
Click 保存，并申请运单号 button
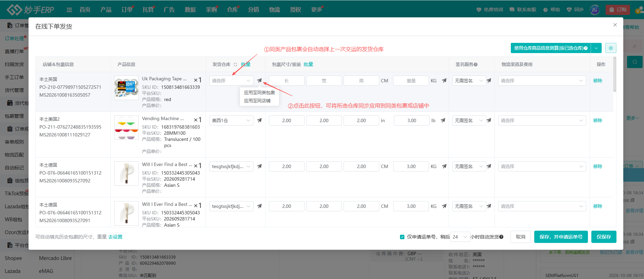[561, 237]
